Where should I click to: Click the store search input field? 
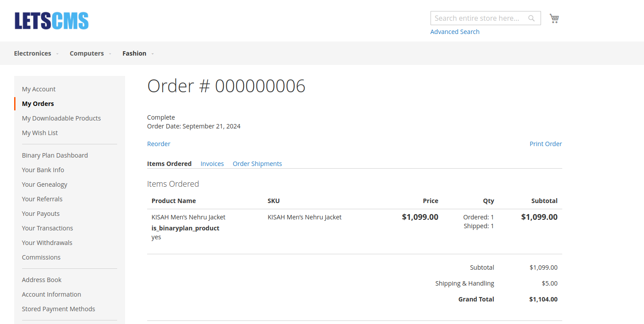click(x=477, y=18)
